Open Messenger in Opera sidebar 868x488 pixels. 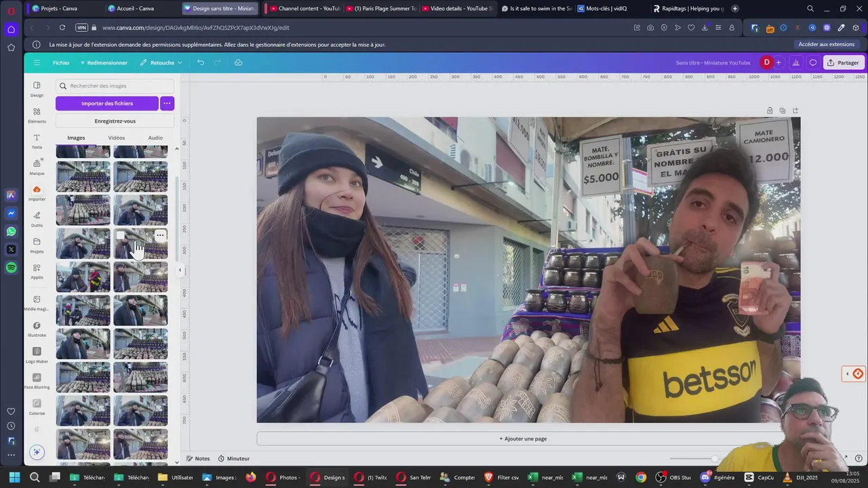[x=11, y=213]
